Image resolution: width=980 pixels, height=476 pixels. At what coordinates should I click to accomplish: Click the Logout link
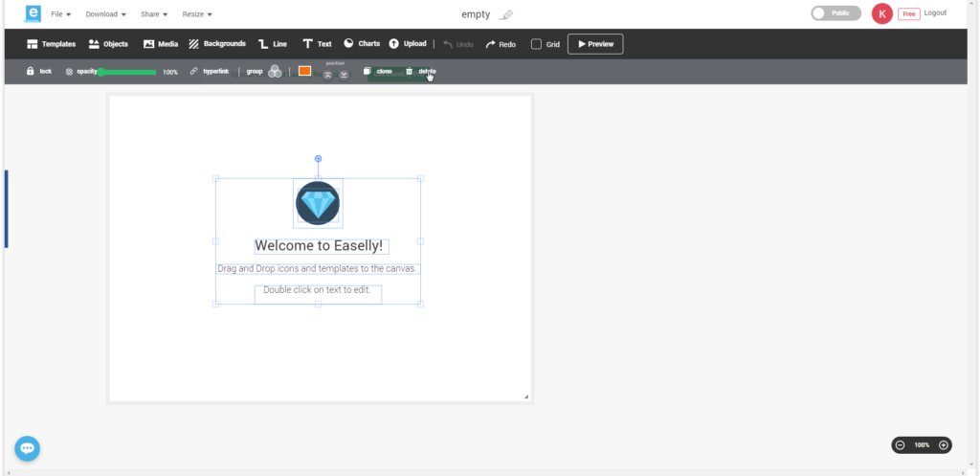pos(935,13)
